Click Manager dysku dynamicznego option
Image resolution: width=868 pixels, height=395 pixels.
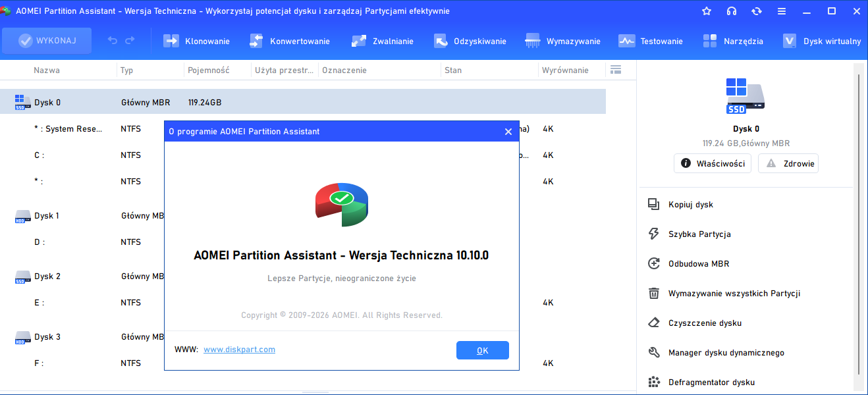(716, 353)
